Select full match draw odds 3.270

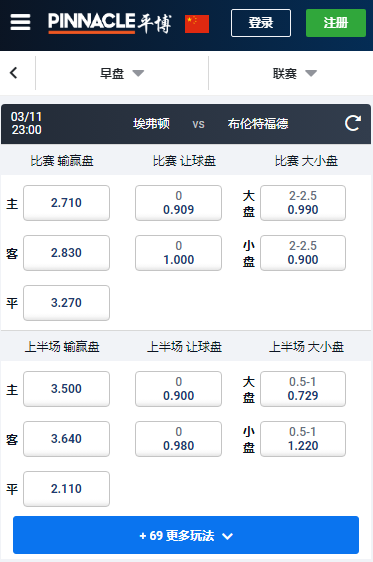(x=66, y=303)
